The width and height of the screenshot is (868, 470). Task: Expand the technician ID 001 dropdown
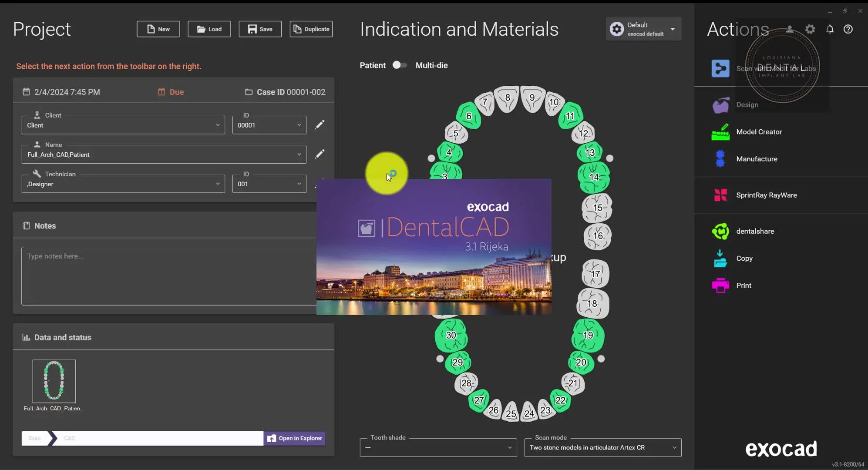pyautogui.click(x=269, y=184)
